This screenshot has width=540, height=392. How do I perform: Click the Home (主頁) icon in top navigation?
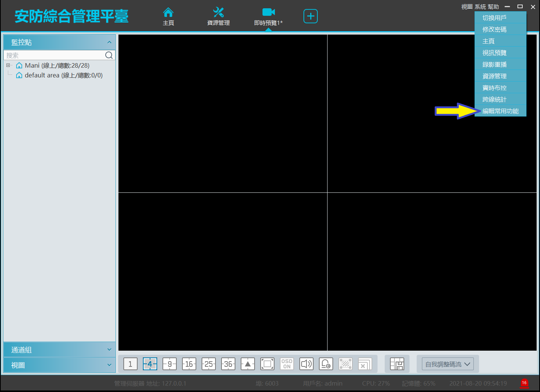click(x=168, y=13)
